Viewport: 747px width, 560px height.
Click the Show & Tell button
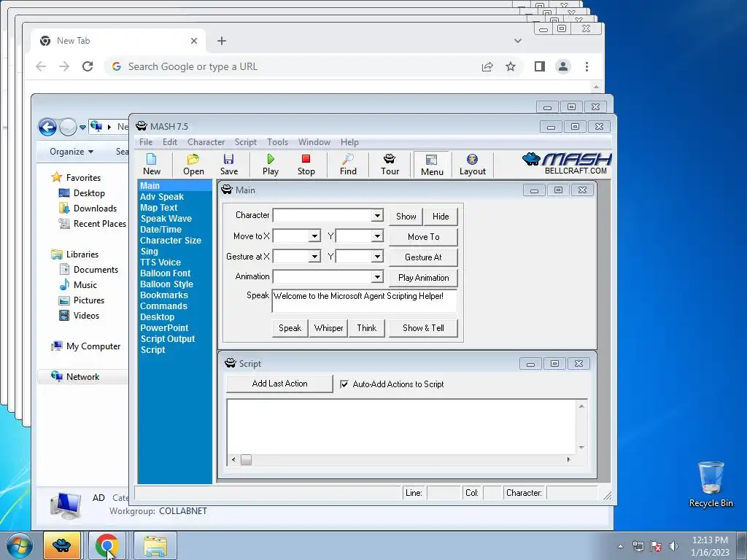pyautogui.click(x=424, y=328)
